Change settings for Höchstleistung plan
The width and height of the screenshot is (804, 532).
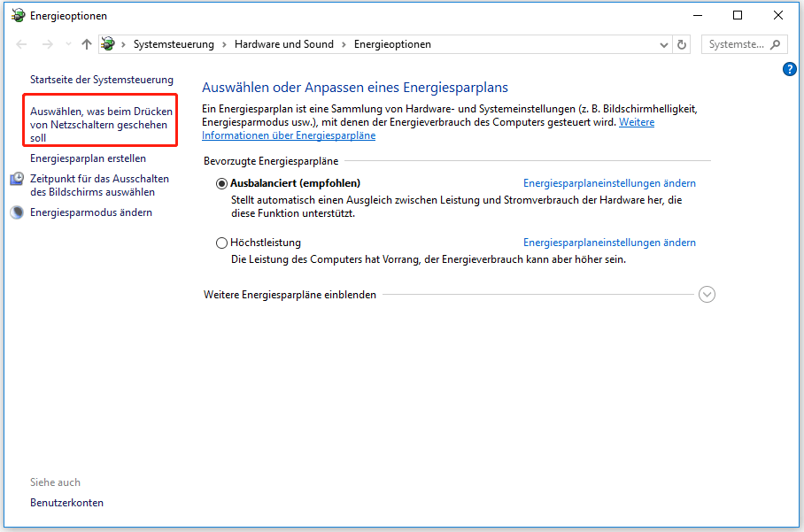click(609, 243)
